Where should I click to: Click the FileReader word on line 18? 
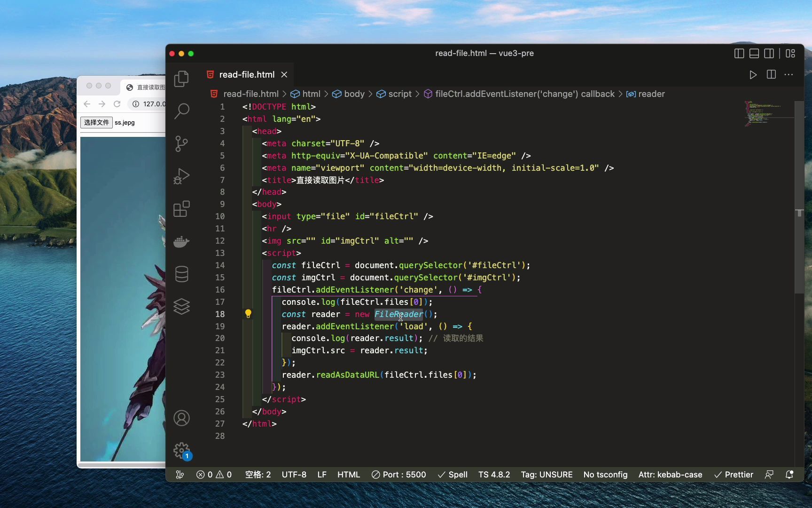pyautogui.click(x=398, y=314)
